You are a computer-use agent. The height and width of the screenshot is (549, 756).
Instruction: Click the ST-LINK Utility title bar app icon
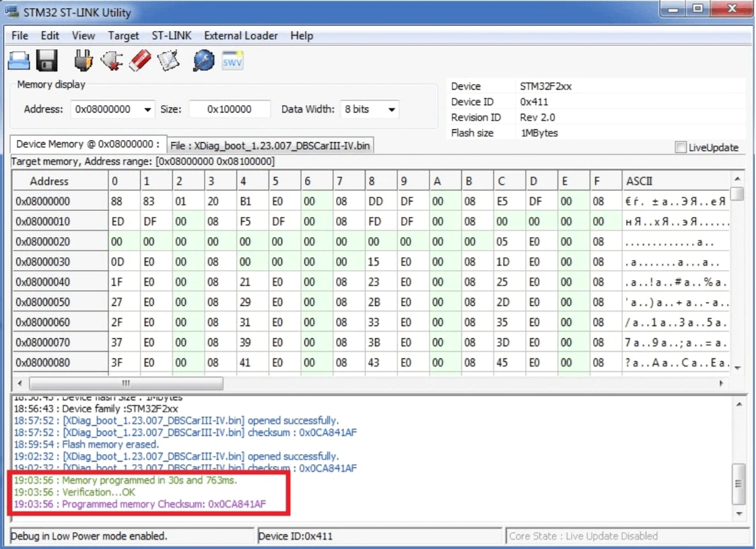pyautogui.click(x=11, y=11)
